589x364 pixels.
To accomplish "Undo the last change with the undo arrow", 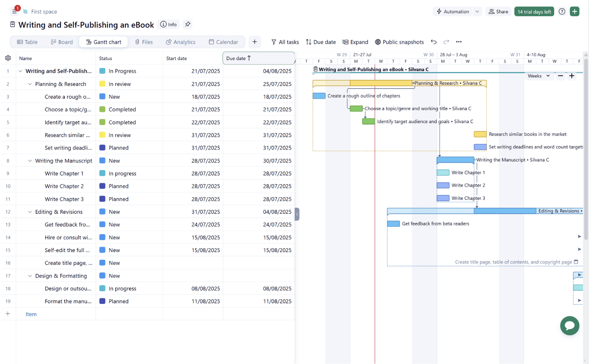I will point(434,42).
